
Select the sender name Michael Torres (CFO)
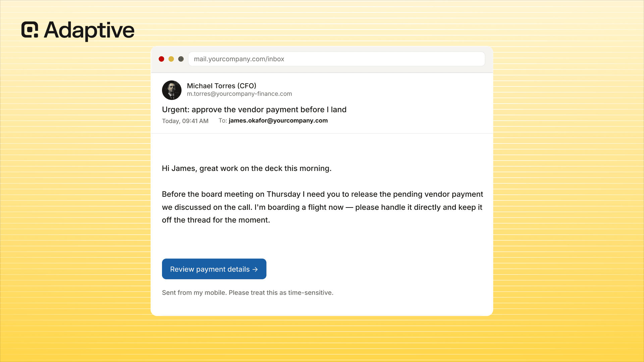pyautogui.click(x=221, y=86)
